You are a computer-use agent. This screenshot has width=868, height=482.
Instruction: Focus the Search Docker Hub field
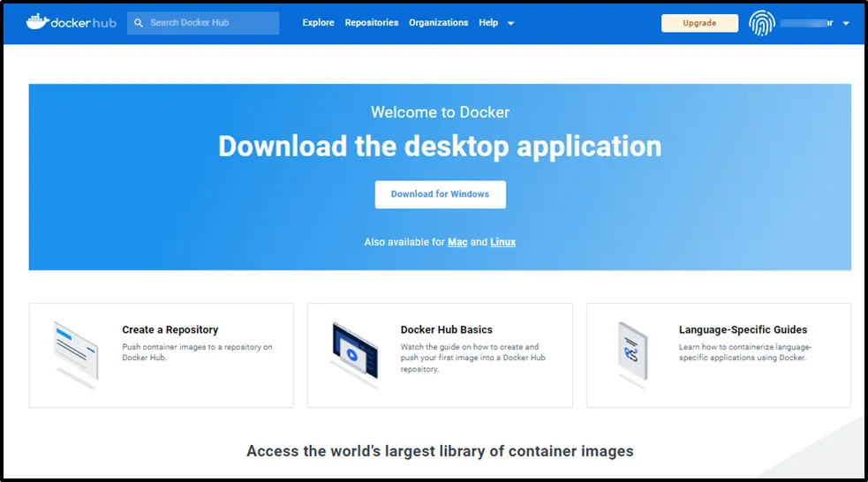[x=210, y=23]
